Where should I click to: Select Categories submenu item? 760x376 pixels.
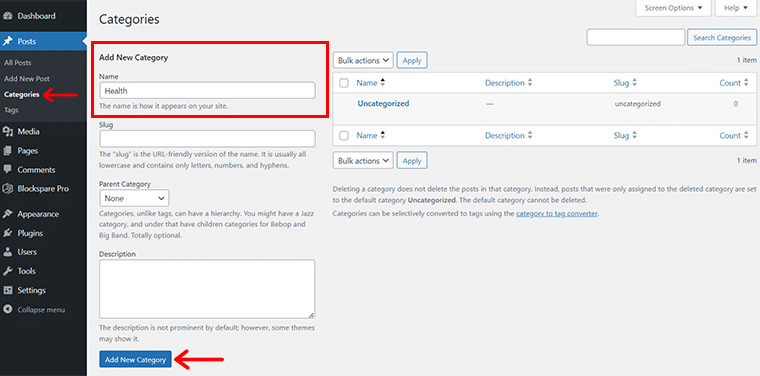pyautogui.click(x=21, y=94)
